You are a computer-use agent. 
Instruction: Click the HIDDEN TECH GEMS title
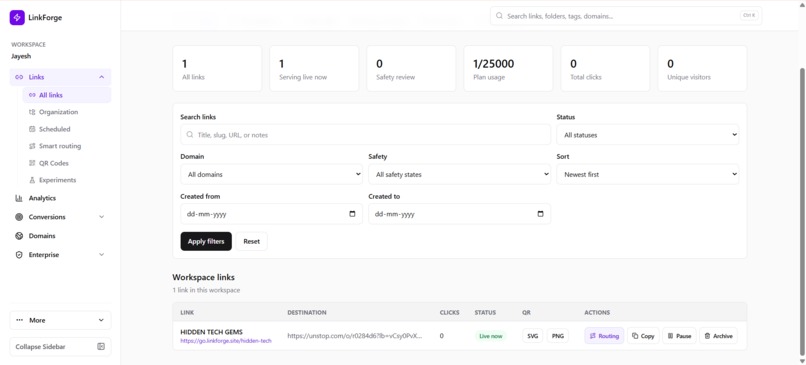(x=211, y=332)
